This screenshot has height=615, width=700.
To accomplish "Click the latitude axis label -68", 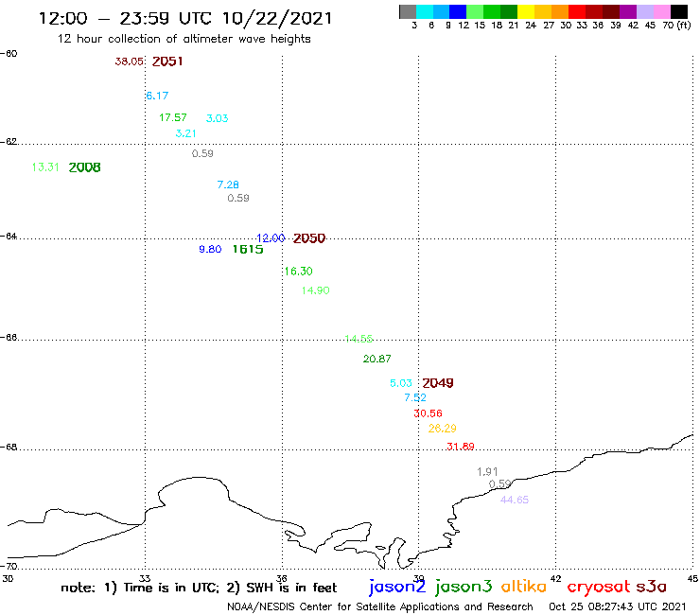I will (x=9, y=447).
